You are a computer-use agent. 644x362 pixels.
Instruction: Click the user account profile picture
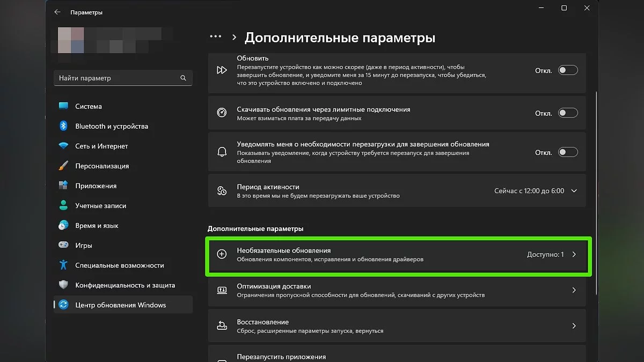point(70,40)
